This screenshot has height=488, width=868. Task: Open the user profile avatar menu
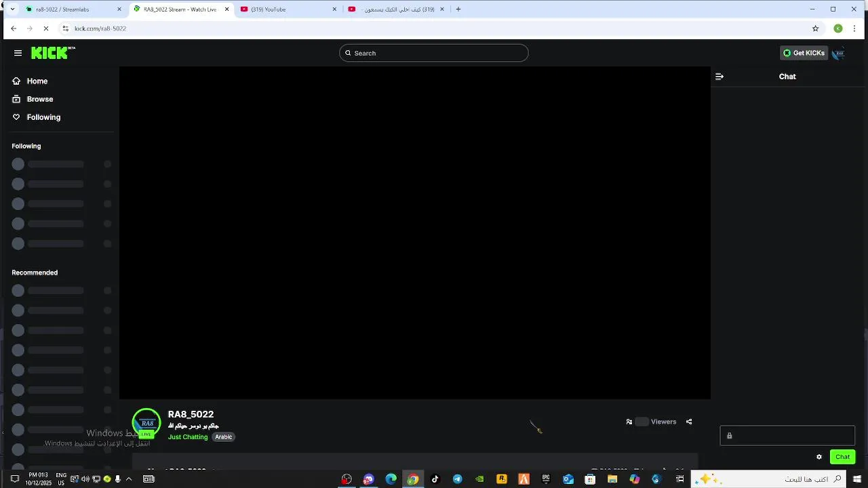coord(839,53)
